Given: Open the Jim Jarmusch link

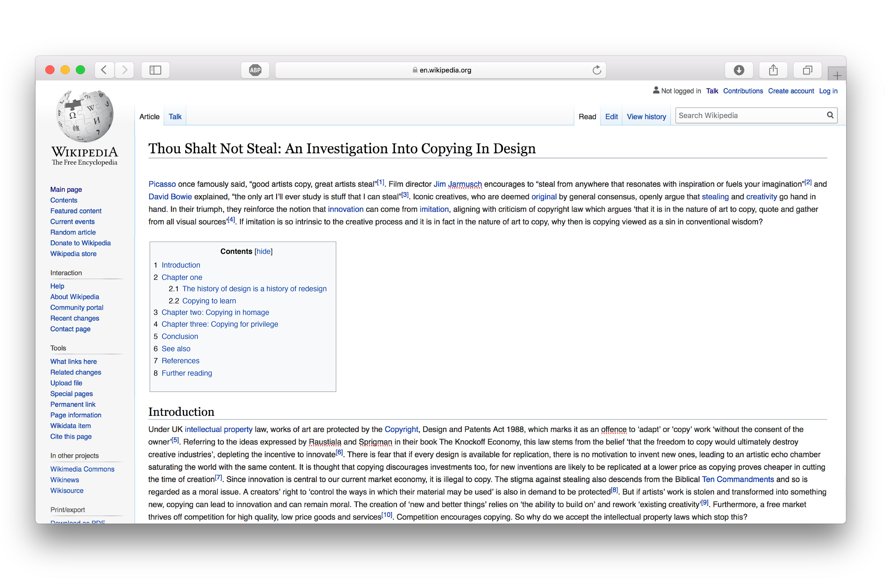Looking at the screenshot, I should click(x=458, y=184).
